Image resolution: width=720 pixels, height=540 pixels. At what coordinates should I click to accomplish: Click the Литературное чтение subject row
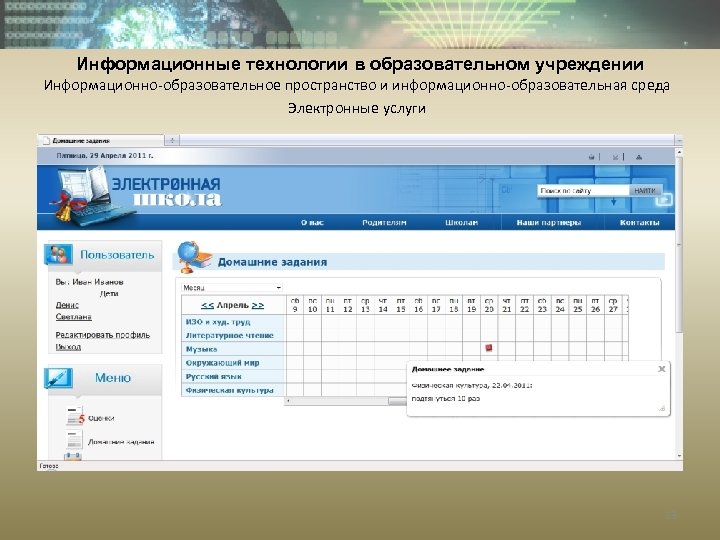pyautogui.click(x=233, y=335)
